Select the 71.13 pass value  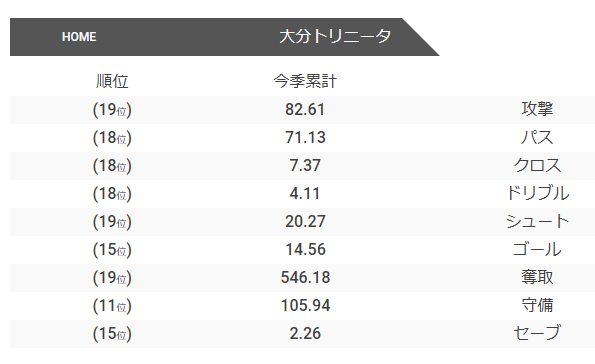pyautogui.click(x=305, y=137)
